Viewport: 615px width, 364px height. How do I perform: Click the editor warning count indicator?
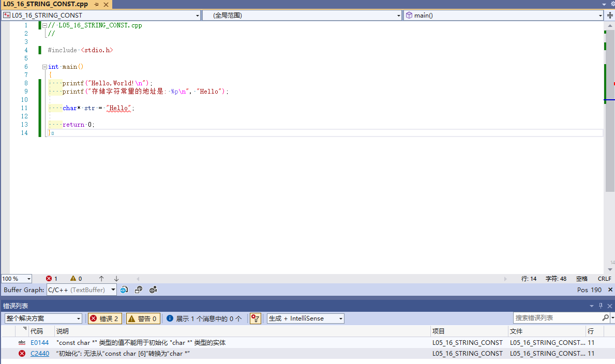tap(76, 279)
